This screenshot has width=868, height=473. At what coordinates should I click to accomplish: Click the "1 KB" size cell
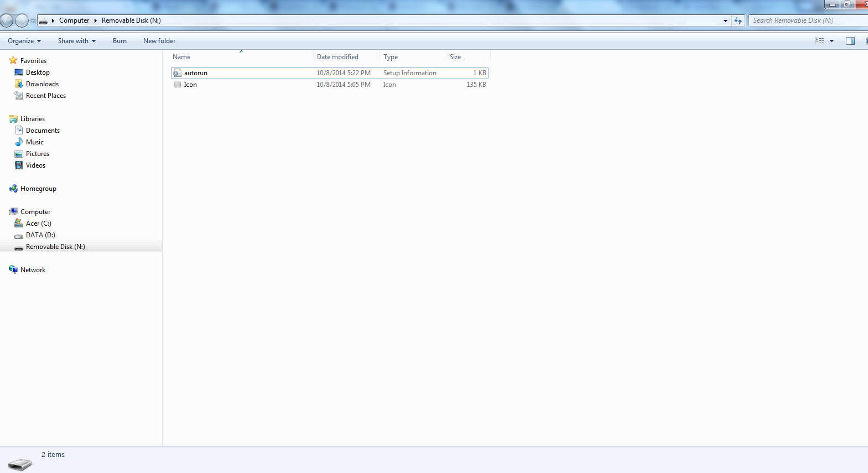coord(480,73)
